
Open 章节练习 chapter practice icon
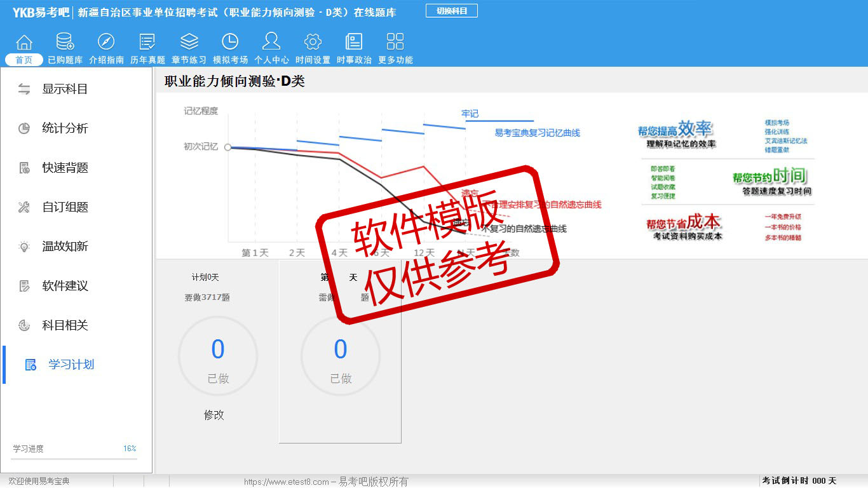coord(189,43)
